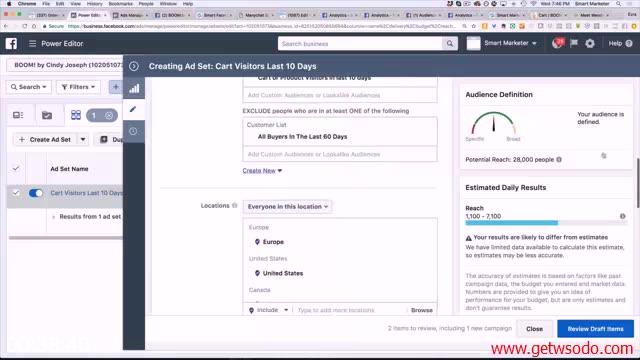Click the Close button
Viewport: 640px width, 360px height.
pyautogui.click(x=534, y=329)
